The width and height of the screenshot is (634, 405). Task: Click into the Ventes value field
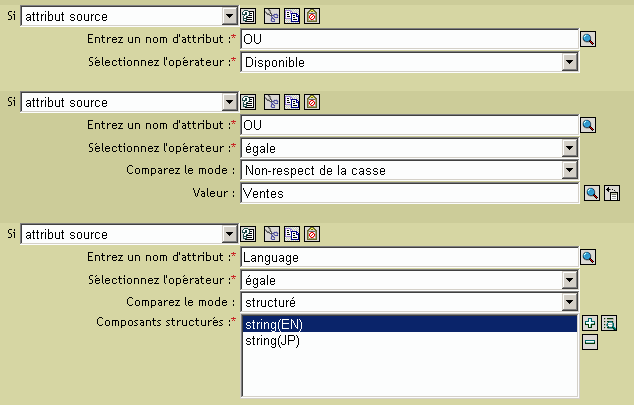(x=408, y=193)
